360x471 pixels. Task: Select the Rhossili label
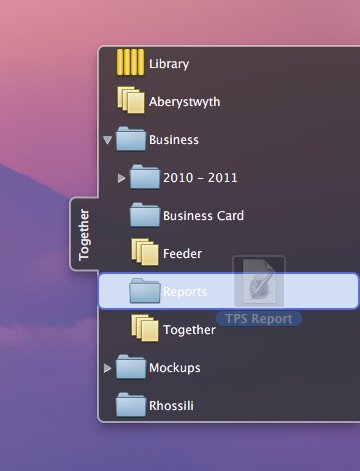pos(171,406)
